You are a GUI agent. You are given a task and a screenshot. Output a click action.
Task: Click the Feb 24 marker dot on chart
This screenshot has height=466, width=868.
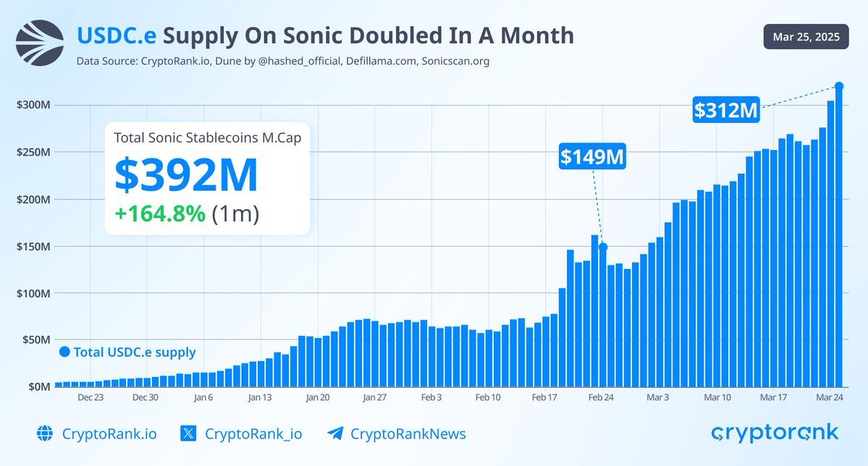point(603,247)
